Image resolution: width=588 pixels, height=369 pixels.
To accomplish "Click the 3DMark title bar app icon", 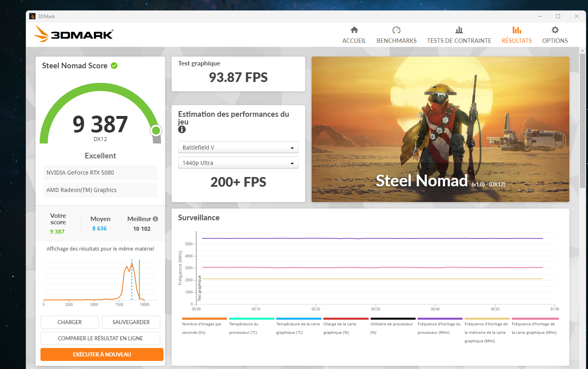I will click(x=32, y=16).
